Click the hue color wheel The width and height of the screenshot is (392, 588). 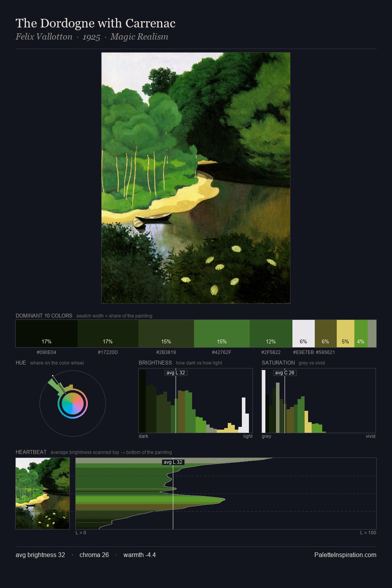pyautogui.click(x=73, y=403)
